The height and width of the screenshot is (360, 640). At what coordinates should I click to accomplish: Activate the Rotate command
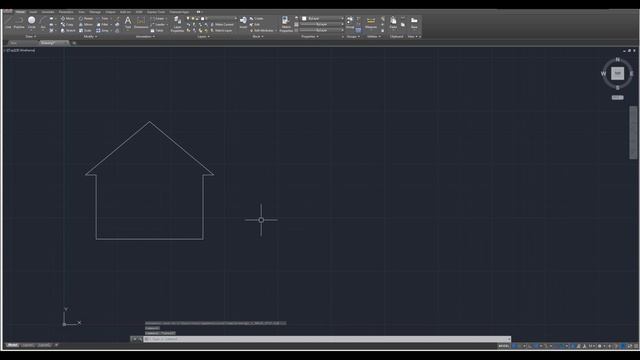point(86,19)
